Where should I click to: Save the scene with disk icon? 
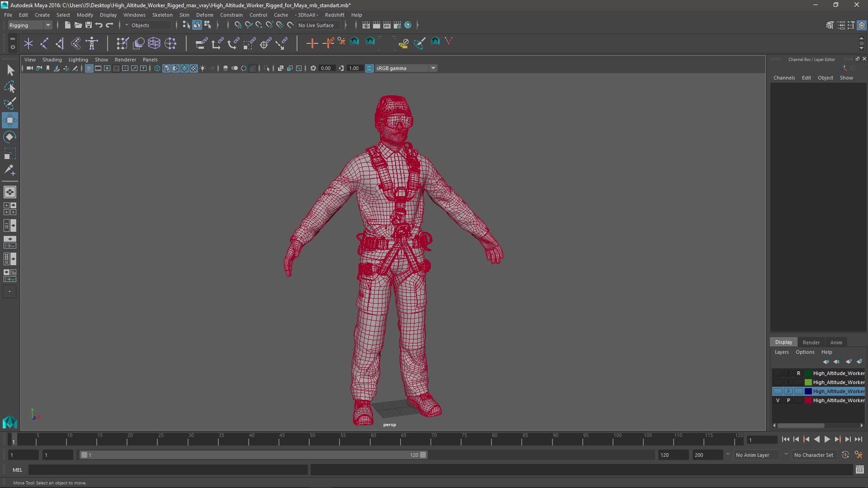89,25
